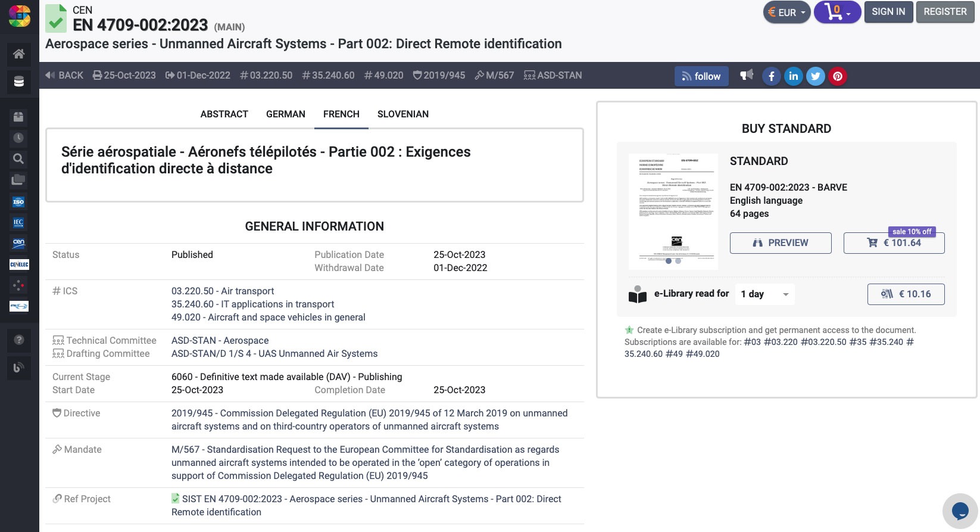Click the M/567 mandate tag in toolbar

494,76
